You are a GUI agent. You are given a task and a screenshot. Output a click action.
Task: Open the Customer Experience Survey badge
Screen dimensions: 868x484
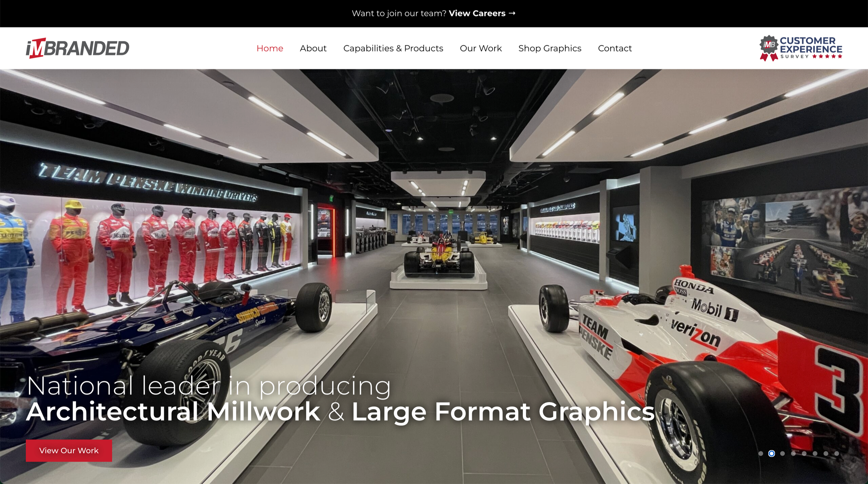(801, 48)
